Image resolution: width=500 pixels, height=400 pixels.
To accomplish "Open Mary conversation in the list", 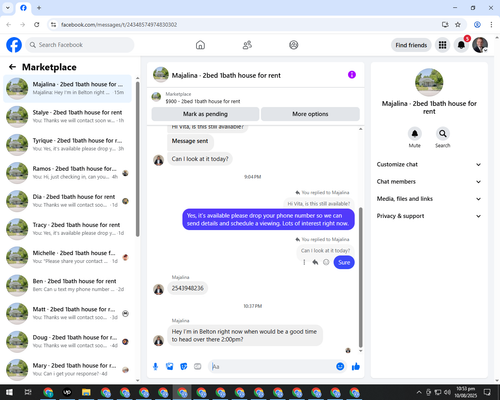I will [x=67, y=370].
